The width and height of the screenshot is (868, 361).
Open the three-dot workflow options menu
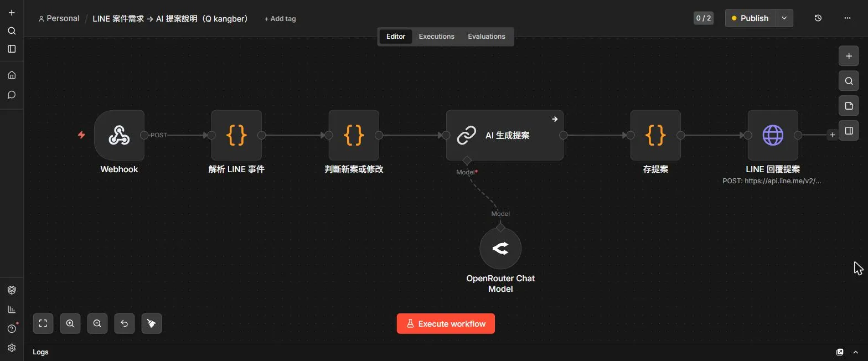click(x=847, y=18)
